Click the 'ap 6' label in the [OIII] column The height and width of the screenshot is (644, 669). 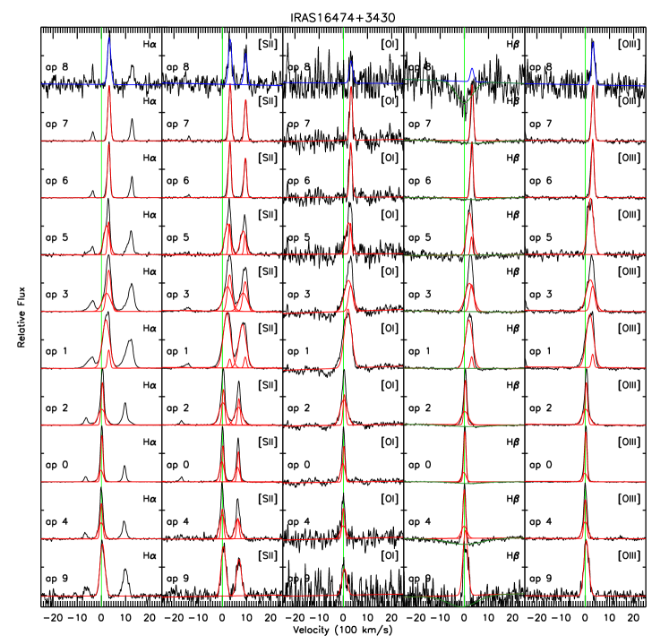541,181
